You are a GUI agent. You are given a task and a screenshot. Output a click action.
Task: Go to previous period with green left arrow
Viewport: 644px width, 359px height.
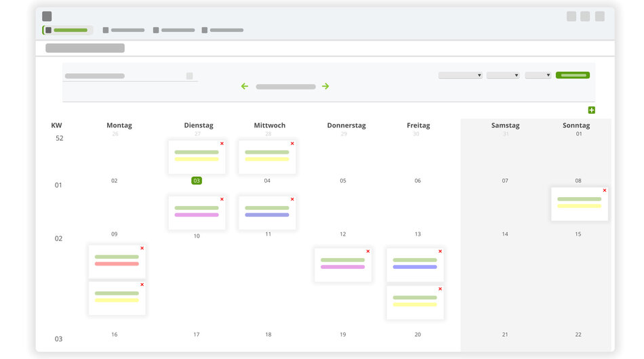click(x=245, y=86)
